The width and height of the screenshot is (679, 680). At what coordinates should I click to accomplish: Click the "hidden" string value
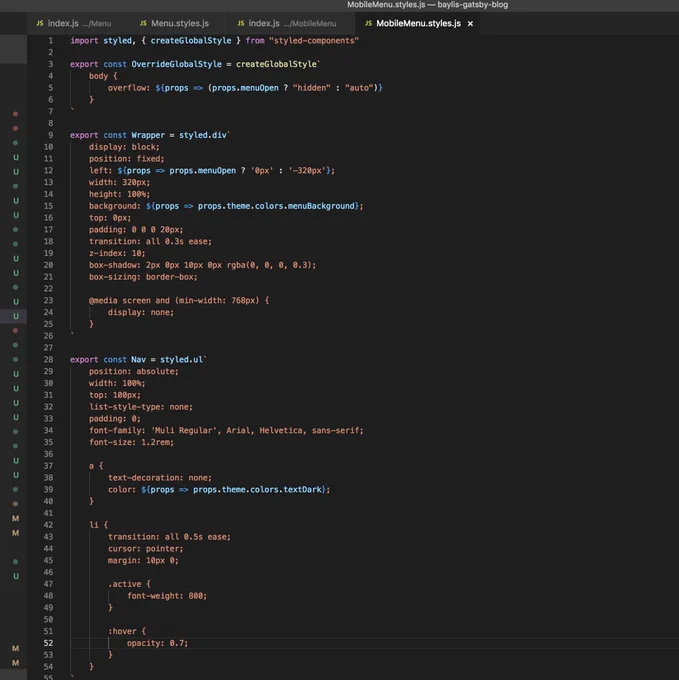[x=311, y=88]
